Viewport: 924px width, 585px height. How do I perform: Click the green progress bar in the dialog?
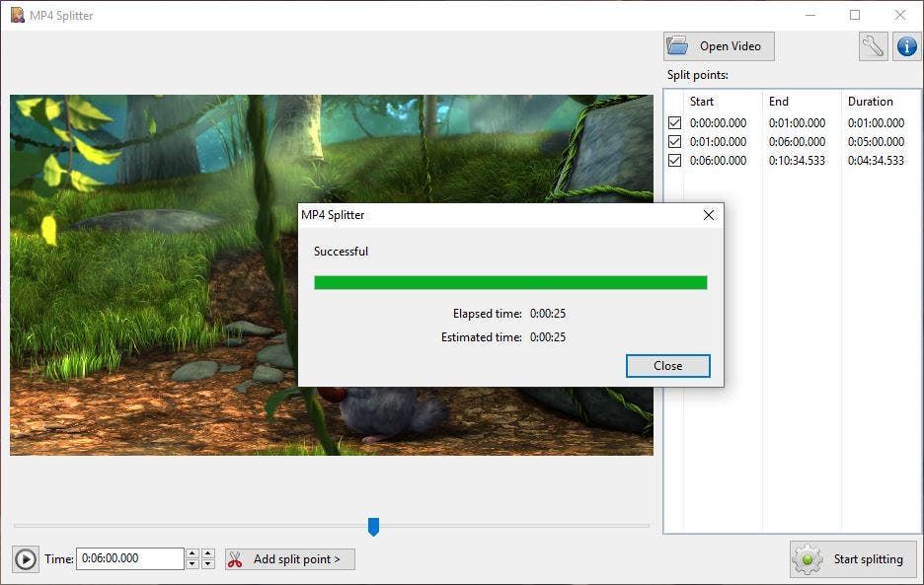510,283
